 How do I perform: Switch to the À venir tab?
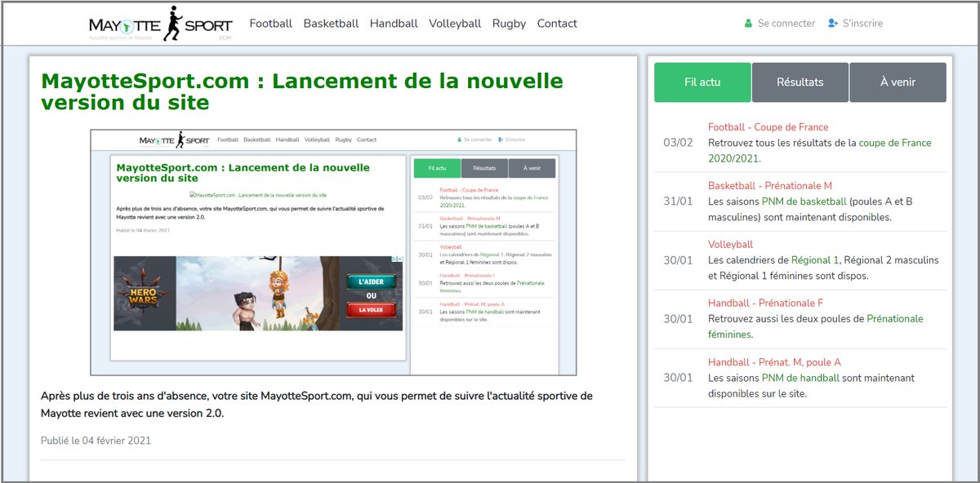point(898,82)
